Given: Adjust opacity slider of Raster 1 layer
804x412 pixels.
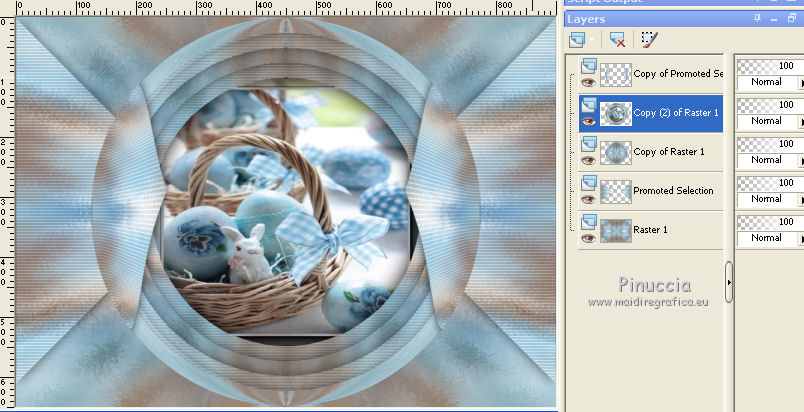Looking at the screenshot, I should tap(770, 222).
